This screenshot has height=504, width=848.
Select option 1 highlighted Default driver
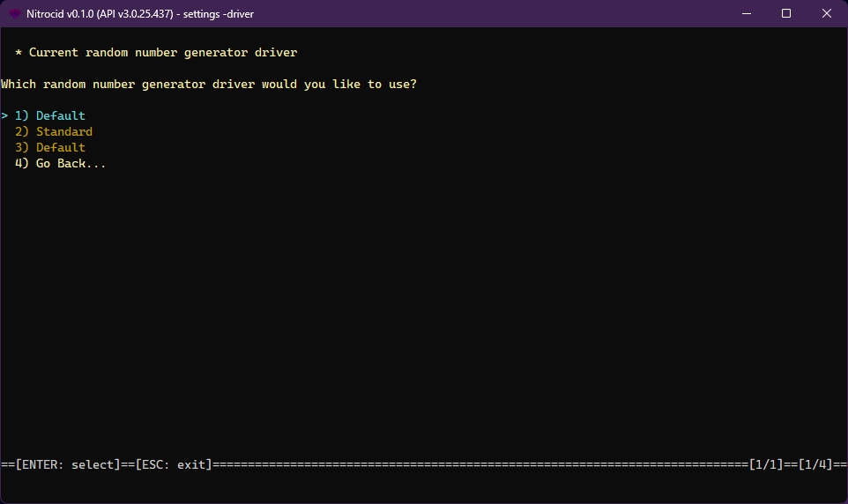pos(60,116)
